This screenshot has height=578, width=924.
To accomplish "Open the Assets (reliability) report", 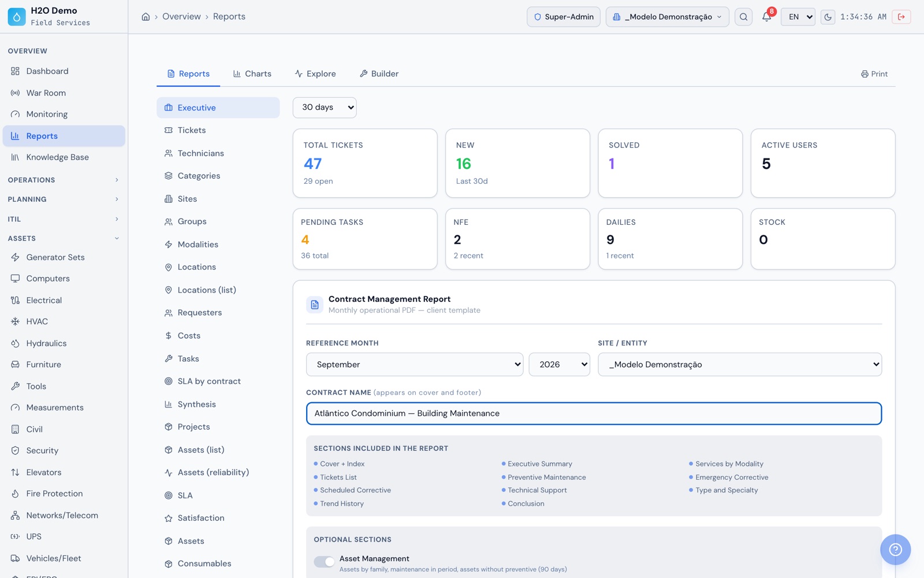I will [218, 473].
